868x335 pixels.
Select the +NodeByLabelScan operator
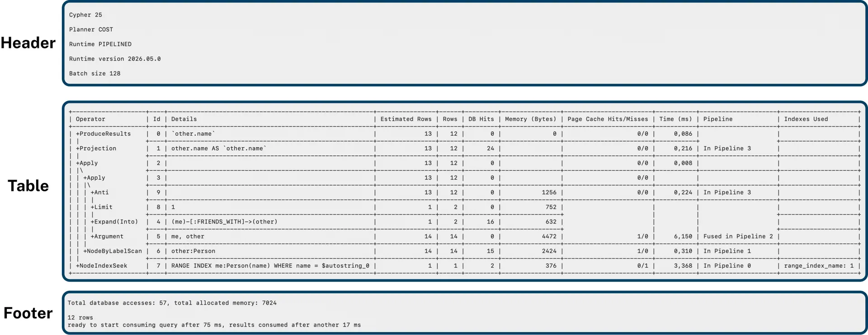pyautogui.click(x=112, y=251)
